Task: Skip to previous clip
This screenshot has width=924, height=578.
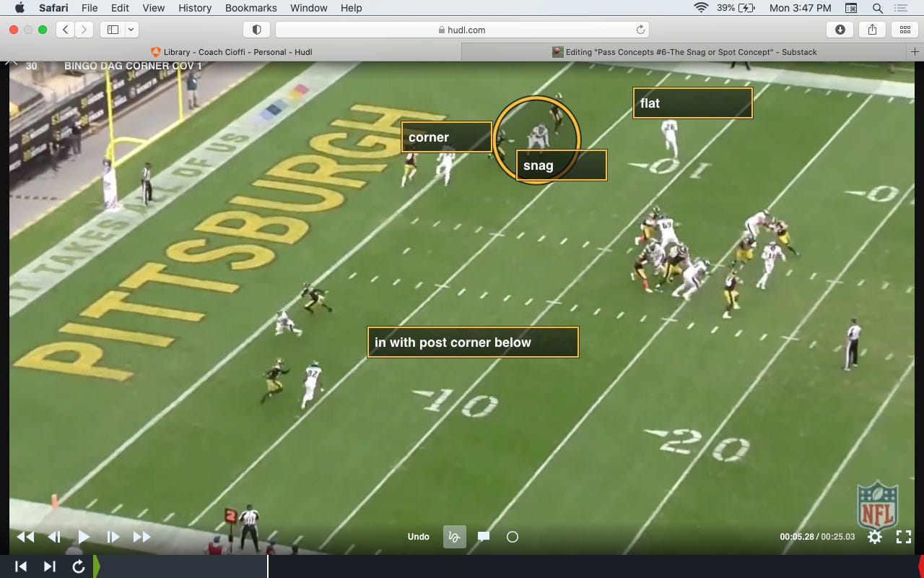Action: (21, 566)
